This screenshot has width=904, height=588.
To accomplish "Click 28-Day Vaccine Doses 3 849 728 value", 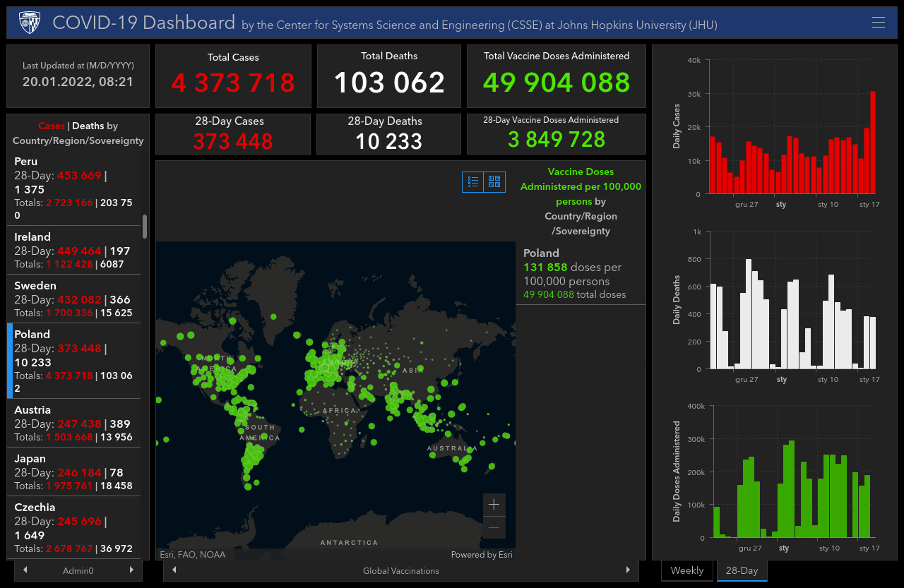I will (557, 139).
